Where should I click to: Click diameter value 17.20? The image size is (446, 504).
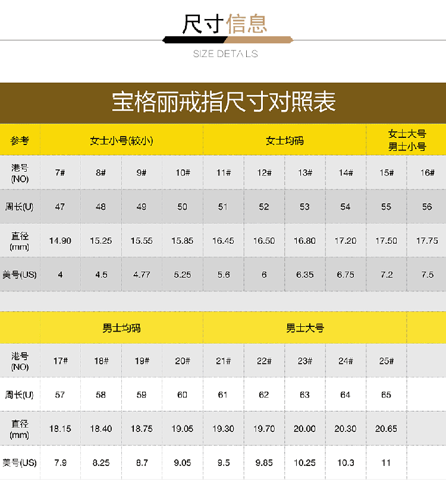tap(346, 241)
